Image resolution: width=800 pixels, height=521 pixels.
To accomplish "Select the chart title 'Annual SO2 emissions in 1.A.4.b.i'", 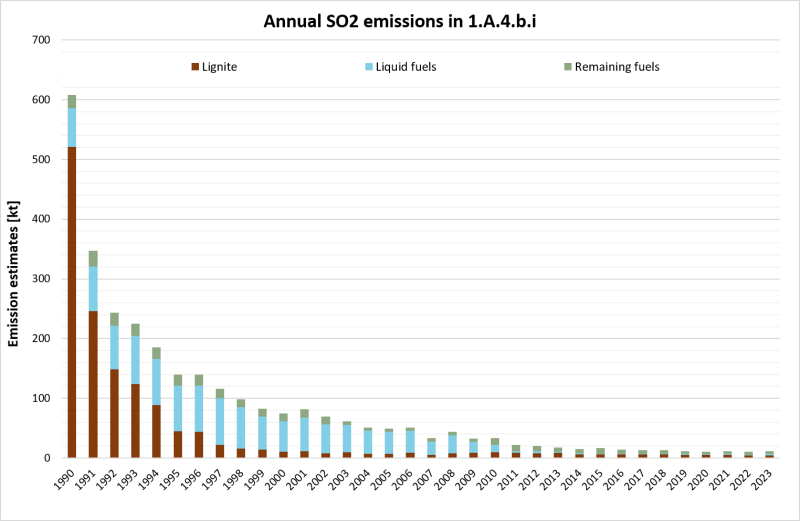I will (399, 21).
